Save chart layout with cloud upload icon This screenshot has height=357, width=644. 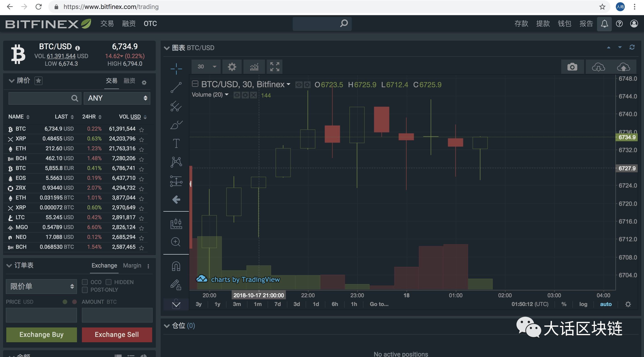(x=623, y=67)
